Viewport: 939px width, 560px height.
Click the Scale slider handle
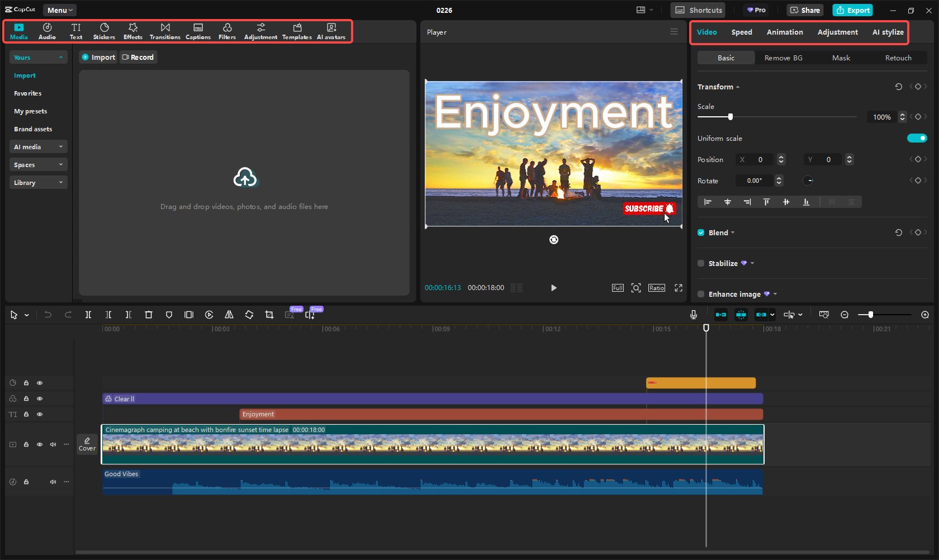coord(730,117)
